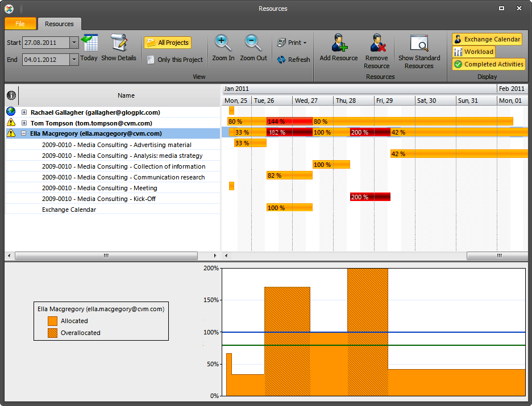The image size is (532, 406).
Task: Click the Show Standard Resources icon
Action: coord(419,43)
